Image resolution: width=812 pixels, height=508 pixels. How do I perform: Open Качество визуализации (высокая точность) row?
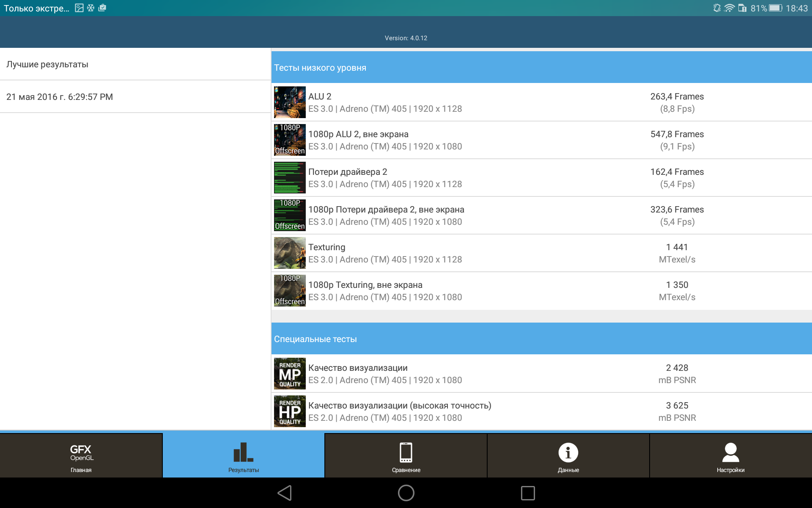tap(542, 411)
